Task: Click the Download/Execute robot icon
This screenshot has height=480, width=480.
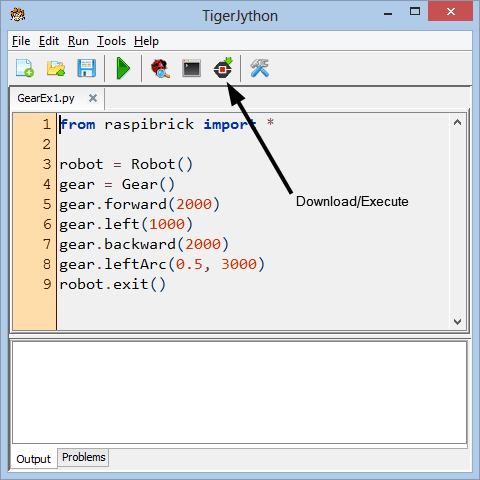Action: (223, 68)
